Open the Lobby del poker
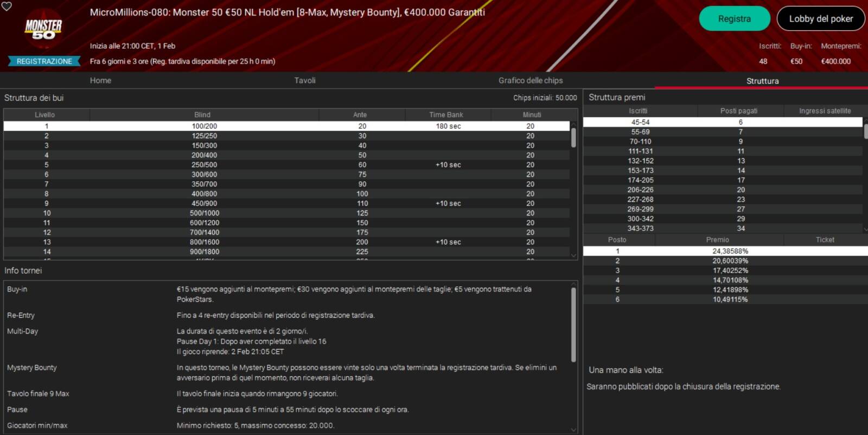 coord(820,18)
